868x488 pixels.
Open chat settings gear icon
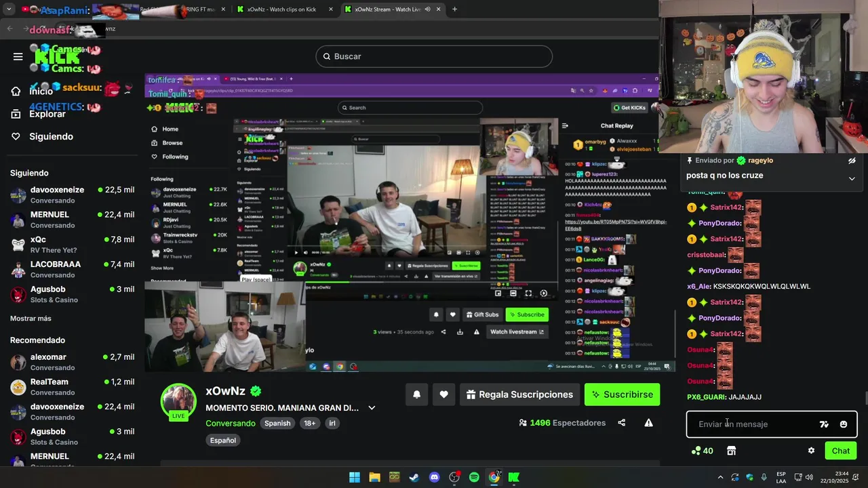tap(811, 451)
